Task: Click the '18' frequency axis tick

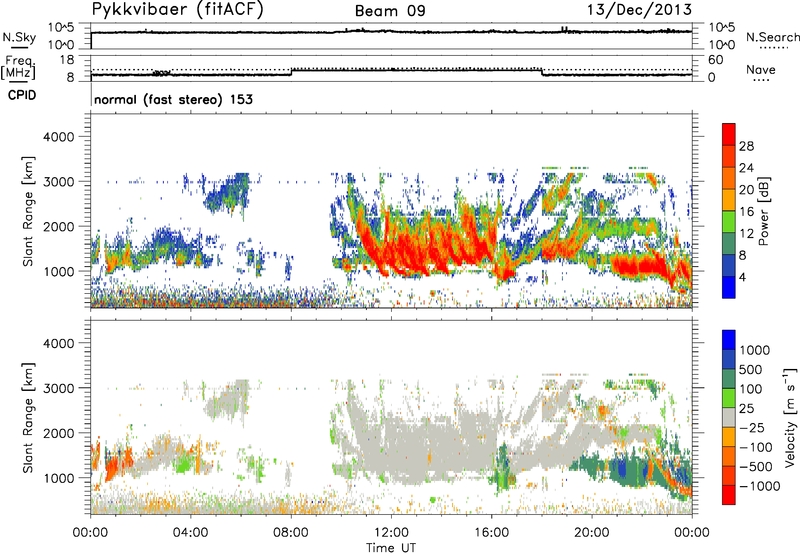Action: (x=67, y=60)
